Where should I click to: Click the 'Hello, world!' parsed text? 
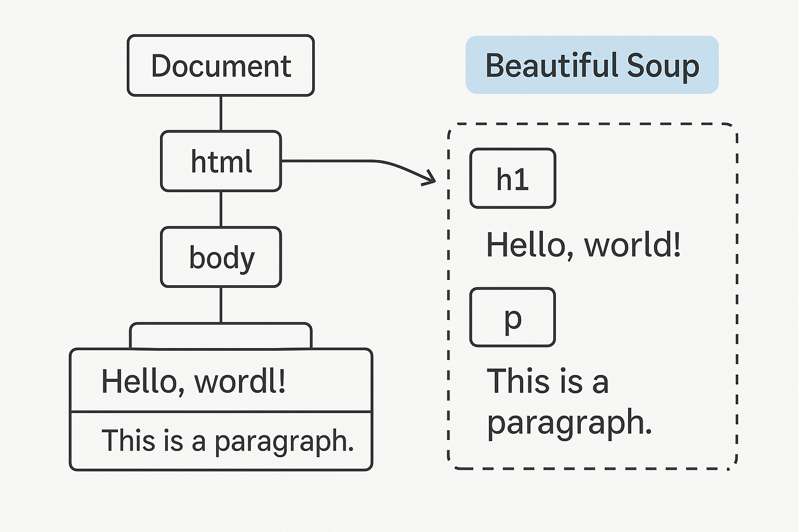pos(583,245)
